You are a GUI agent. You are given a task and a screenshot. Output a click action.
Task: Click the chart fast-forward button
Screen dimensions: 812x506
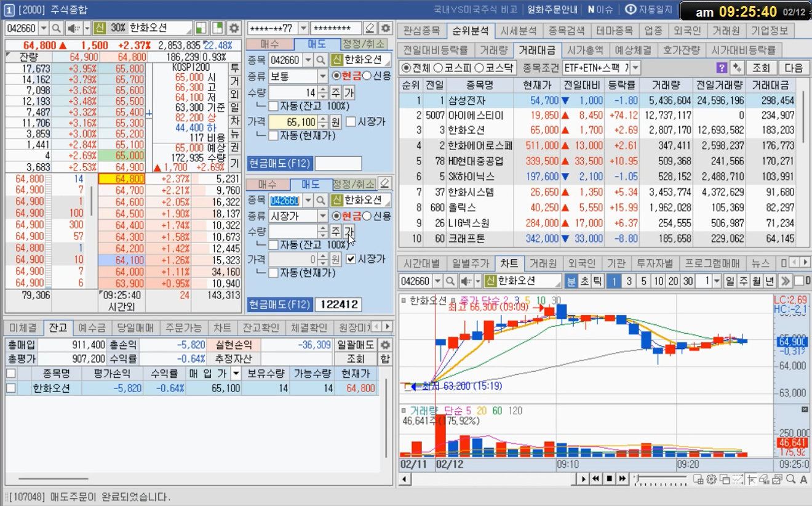[x=623, y=478]
